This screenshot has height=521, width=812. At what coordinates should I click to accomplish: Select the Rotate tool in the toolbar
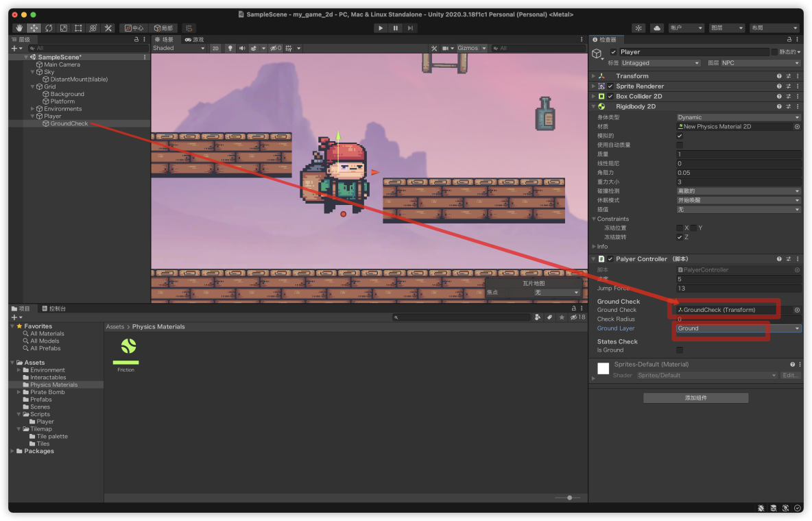coord(49,28)
